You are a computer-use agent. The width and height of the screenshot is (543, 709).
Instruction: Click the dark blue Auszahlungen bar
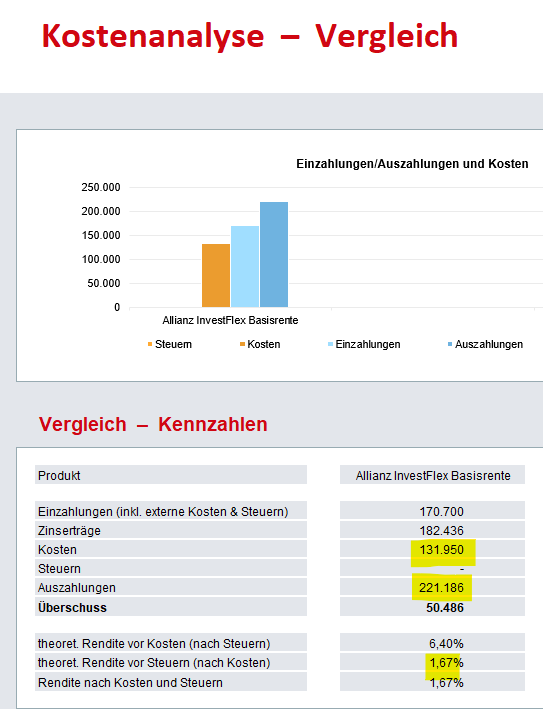(274, 255)
